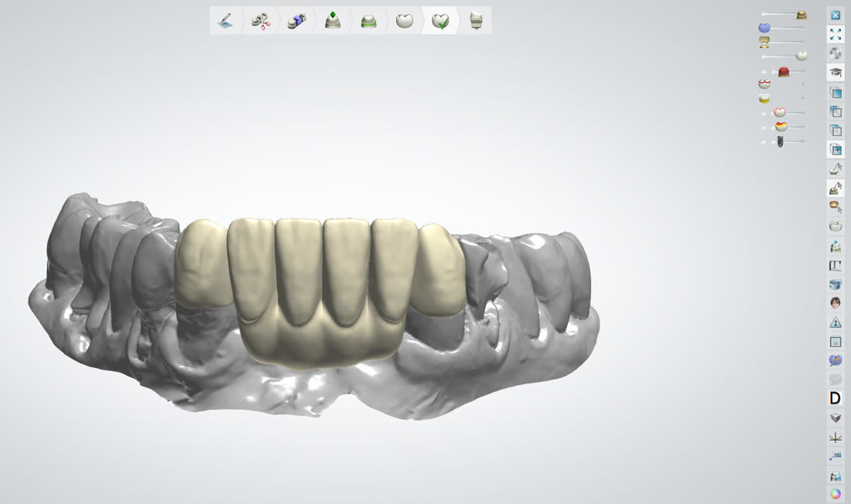Click the blue and white milling icon
The width and height of the screenshot is (851, 504).
[x=836, y=476]
